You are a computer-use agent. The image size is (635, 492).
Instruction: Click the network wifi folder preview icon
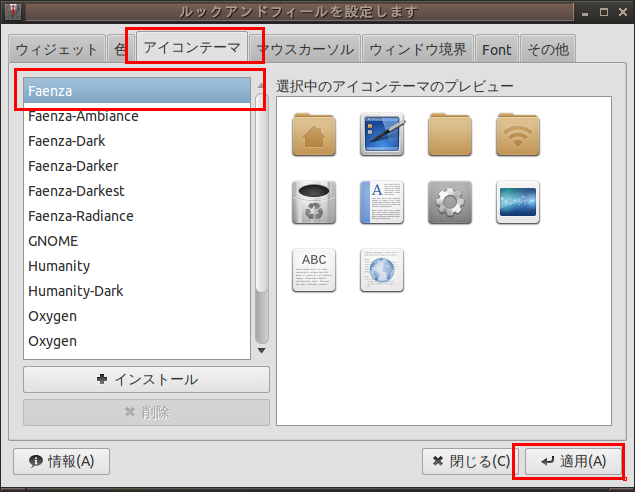tap(518, 134)
